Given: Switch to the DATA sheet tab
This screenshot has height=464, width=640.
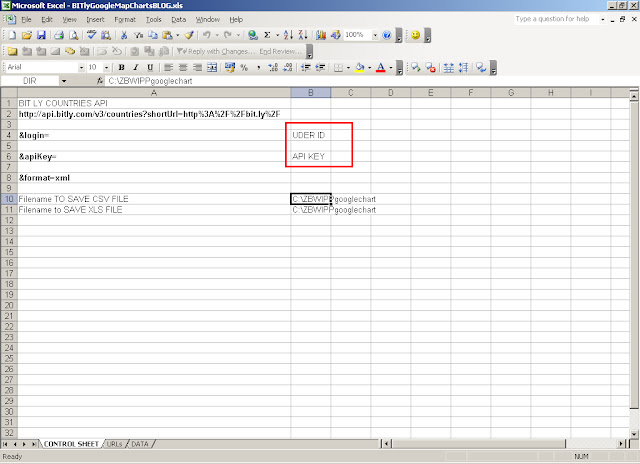Looking at the screenshot, I should tap(140, 444).
